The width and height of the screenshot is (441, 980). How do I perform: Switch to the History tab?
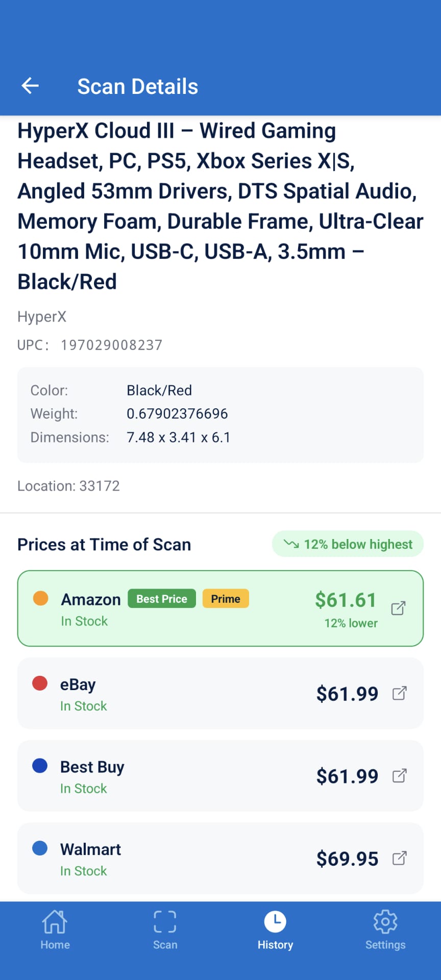[275, 930]
